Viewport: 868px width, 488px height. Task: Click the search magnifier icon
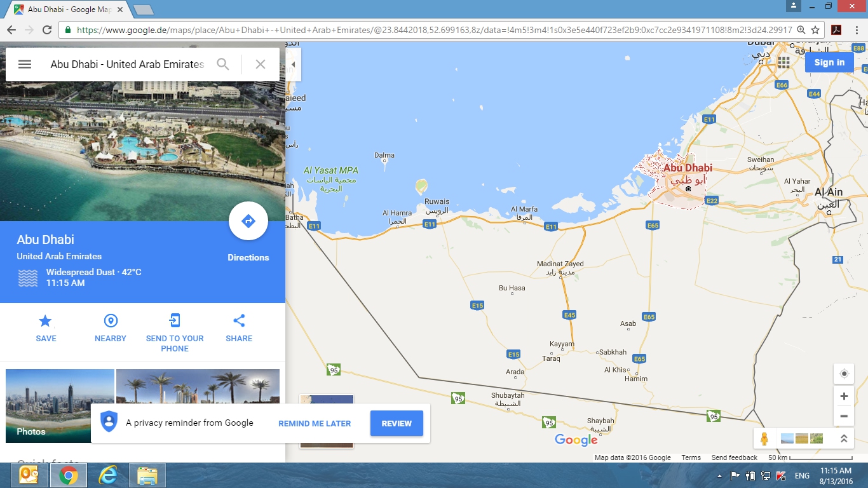pyautogui.click(x=223, y=64)
